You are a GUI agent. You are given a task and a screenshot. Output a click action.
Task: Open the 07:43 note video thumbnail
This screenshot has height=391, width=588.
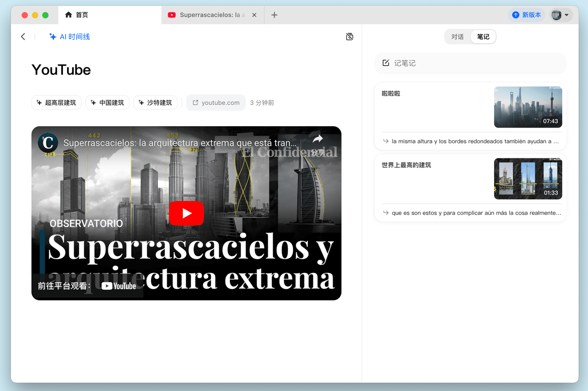point(528,107)
